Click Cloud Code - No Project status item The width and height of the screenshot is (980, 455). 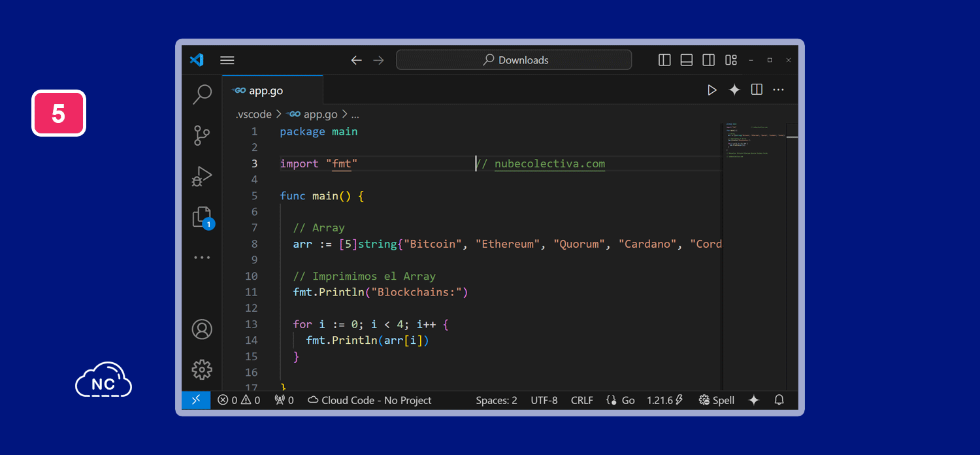370,400
